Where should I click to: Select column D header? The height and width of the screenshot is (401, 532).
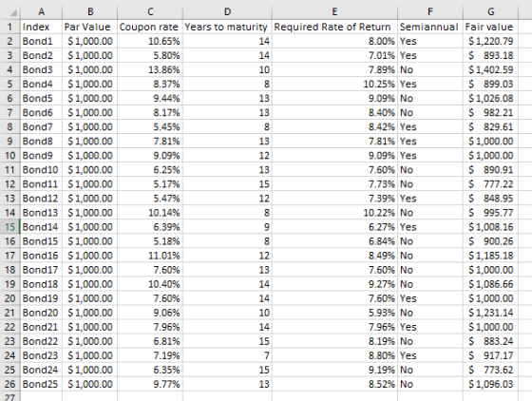pyautogui.click(x=227, y=12)
